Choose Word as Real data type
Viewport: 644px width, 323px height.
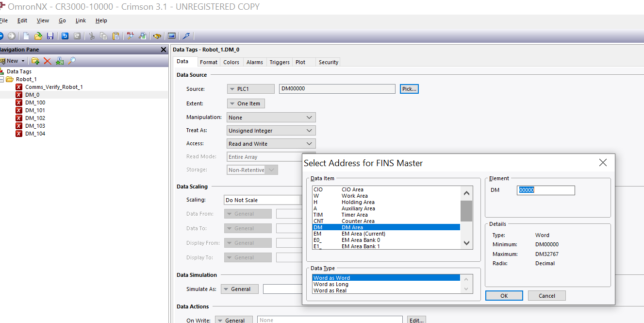pos(386,290)
